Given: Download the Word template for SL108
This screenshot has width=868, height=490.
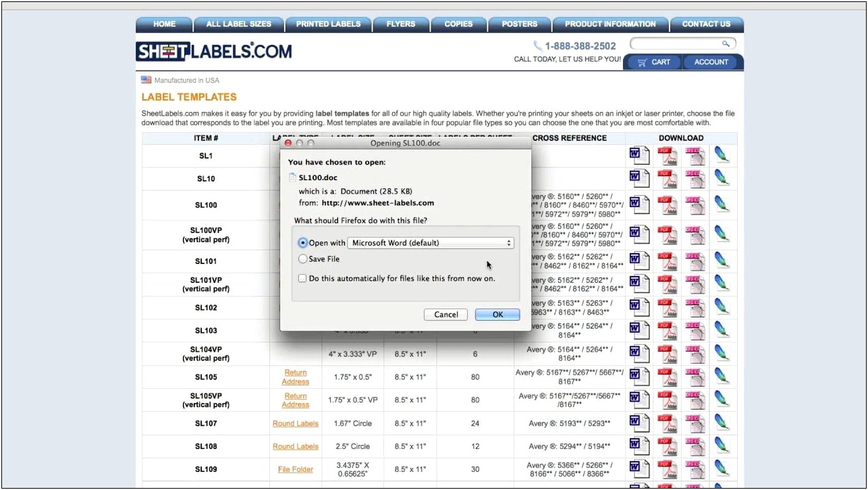Looking at the screenshot, I should click(639, 446).
